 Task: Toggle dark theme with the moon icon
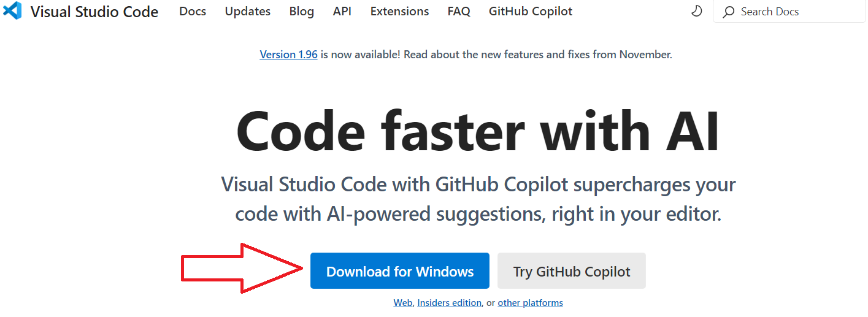point(696,11)
